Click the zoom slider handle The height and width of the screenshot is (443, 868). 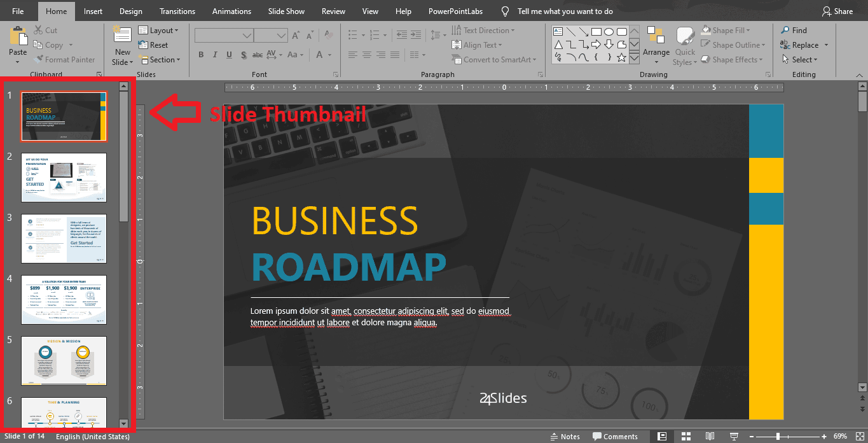pyautogui.click(x=777, y=436)
